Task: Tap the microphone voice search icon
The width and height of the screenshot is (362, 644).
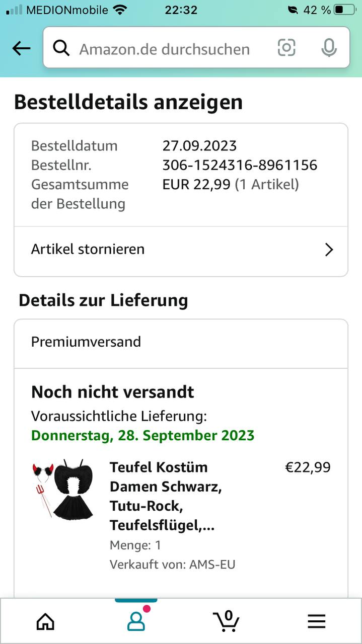Action: [x=329, y=48]
